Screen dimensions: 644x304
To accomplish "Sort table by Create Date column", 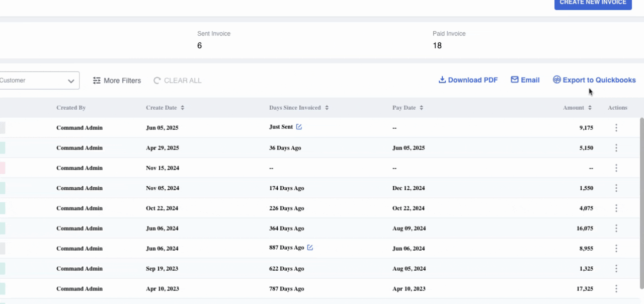I will point(165,108).
